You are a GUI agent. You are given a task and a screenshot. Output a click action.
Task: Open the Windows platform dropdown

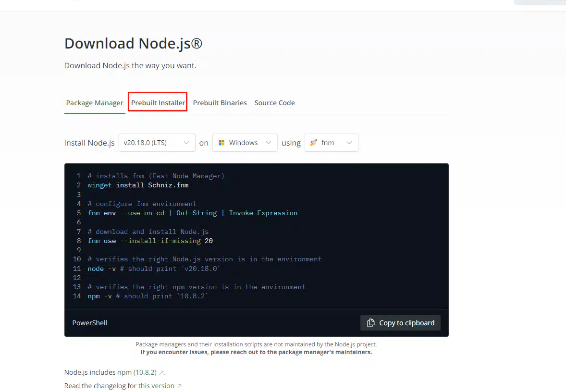pos(245,143)
